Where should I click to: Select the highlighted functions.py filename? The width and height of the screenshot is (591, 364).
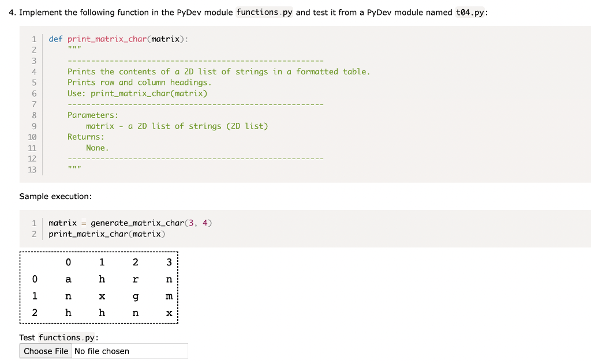[264, 12]
